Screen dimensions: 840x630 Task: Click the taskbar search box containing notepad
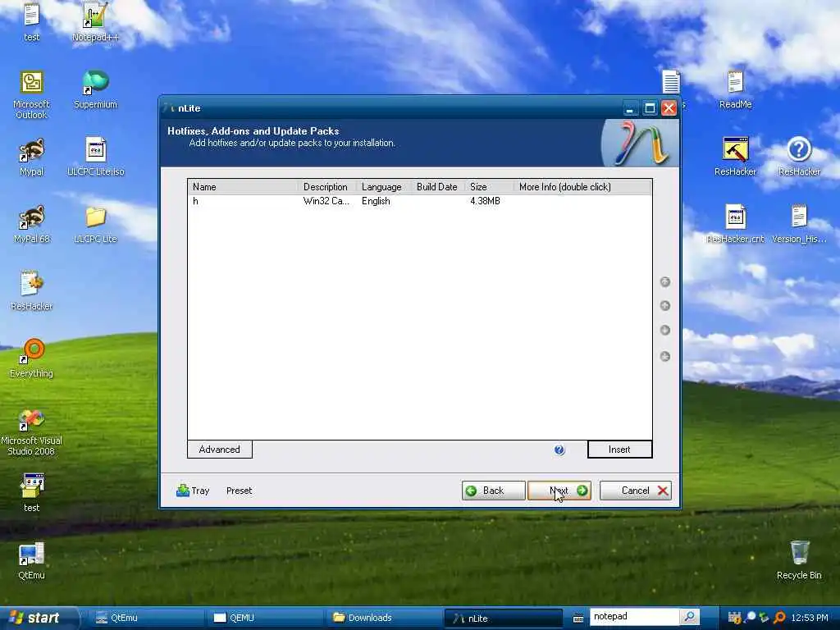634,617
